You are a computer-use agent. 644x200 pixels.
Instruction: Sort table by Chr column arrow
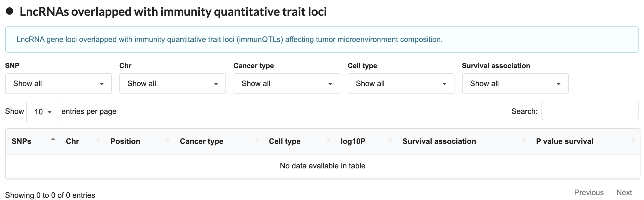pos(98,140)
